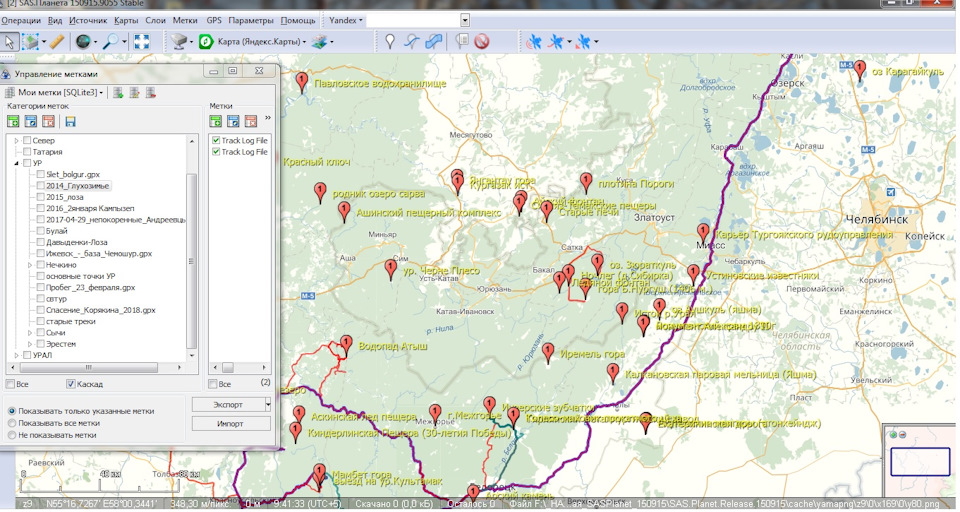960x512 pixels.
Task: Uncheck the first Track Log File mark
Action: pyautogui.click(x=216, y=140)
